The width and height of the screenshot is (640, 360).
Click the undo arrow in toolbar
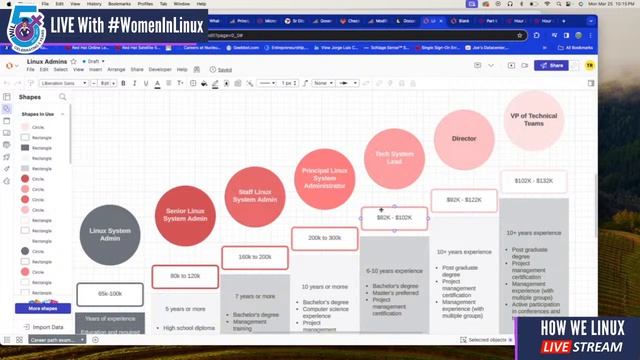tap(7, 83)
